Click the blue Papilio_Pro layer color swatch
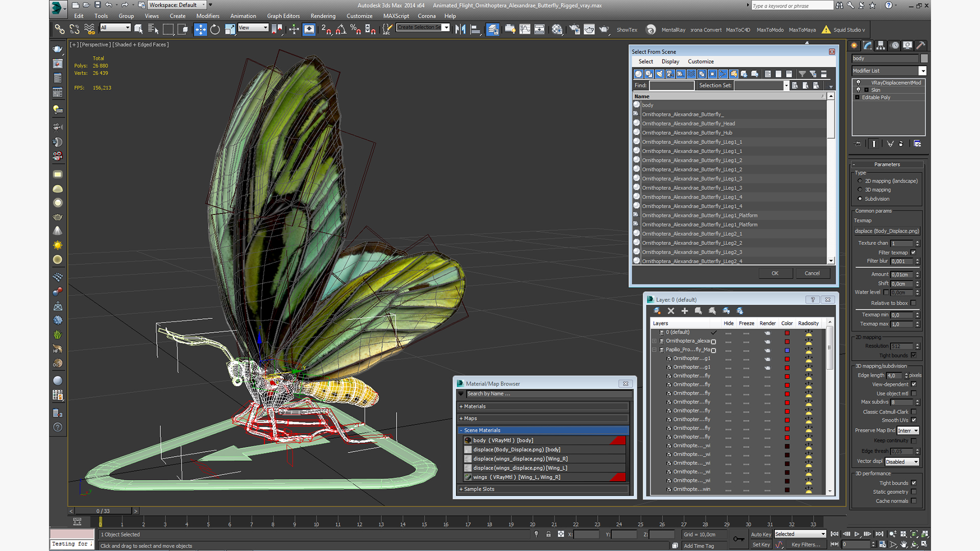 click(787, 350)
